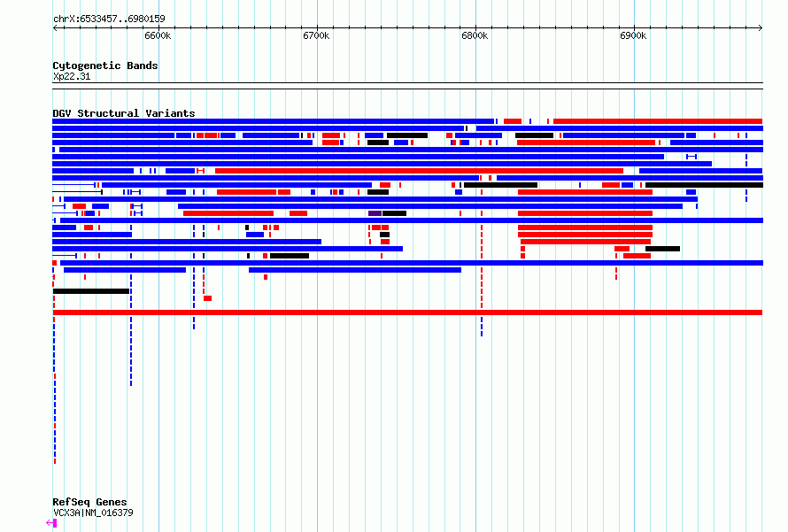Click the 6800k scale label

tap(475, 35)
